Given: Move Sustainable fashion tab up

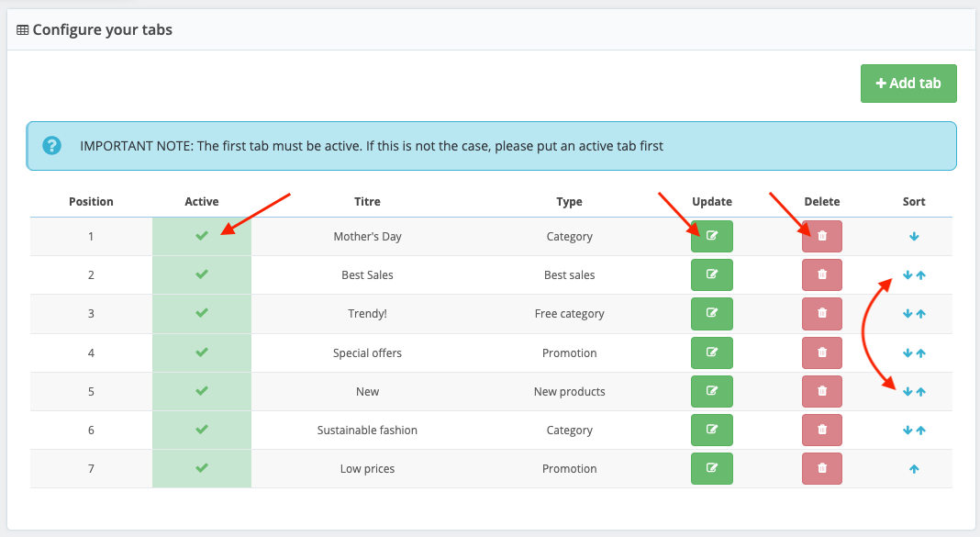Looking at the screenshot, I should (x=920, y=431).
